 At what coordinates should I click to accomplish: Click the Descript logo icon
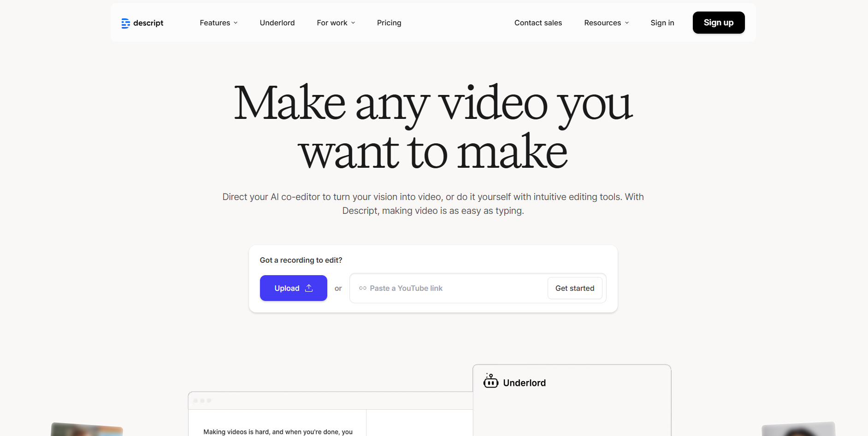tap(125, 23)
